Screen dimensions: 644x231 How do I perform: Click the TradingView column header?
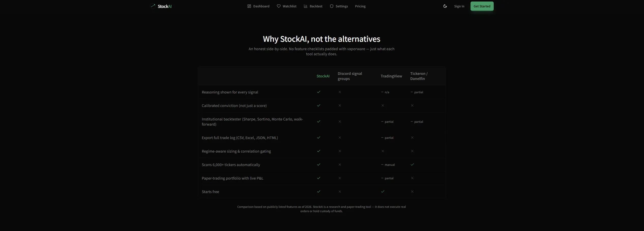[x=391, y=76]
